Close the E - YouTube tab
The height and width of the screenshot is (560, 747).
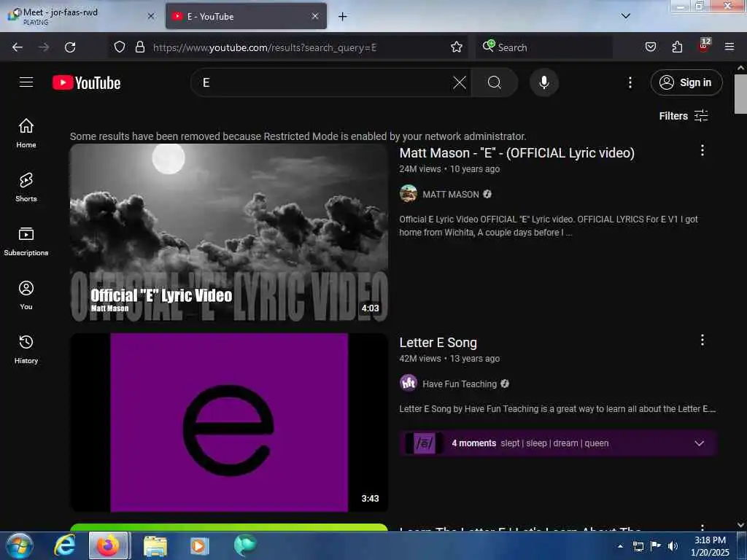coord(315,16)
